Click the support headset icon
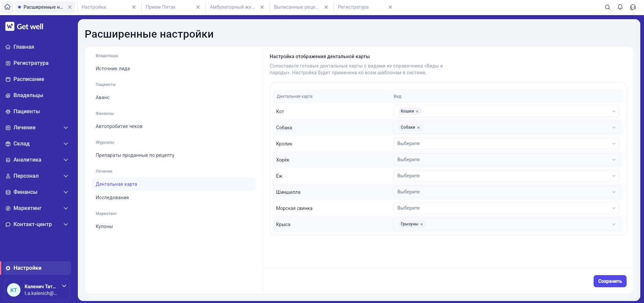Screen dimensions: 644x303 633,7
